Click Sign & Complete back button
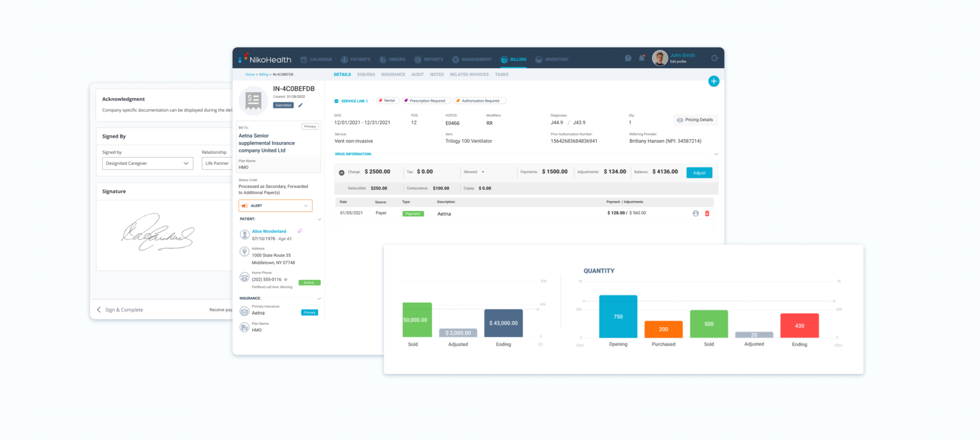Viewport: 980px width, 440px height. [x=120, y=310]
